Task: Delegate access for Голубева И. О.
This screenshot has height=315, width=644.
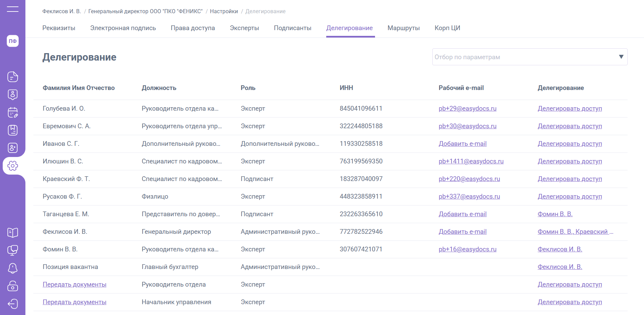Action: pyautogui.click(x=569, y=109)
